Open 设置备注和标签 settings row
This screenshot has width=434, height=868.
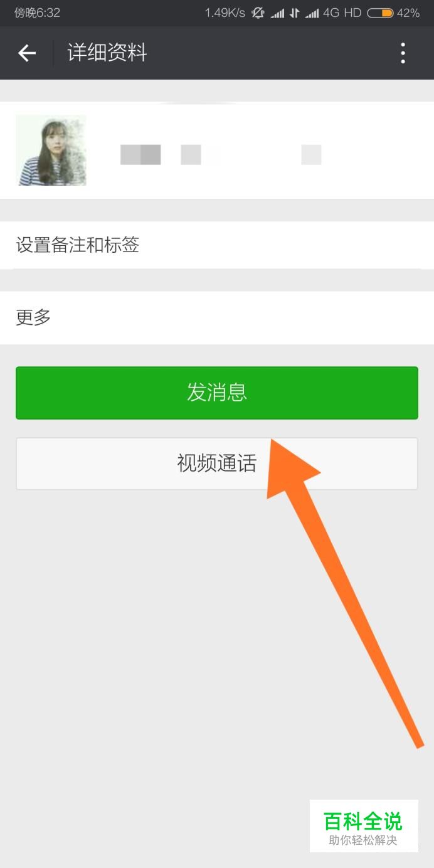tap(217, 245)
